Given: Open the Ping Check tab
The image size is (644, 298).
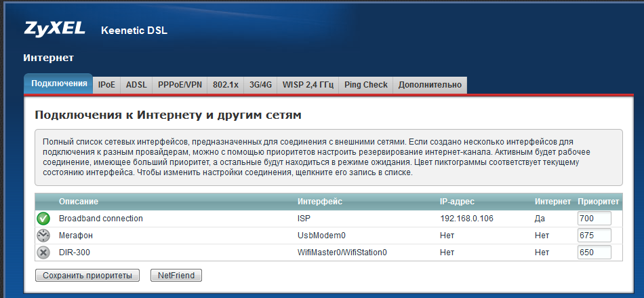Looking at the screenshot, I should click(365, 85).
